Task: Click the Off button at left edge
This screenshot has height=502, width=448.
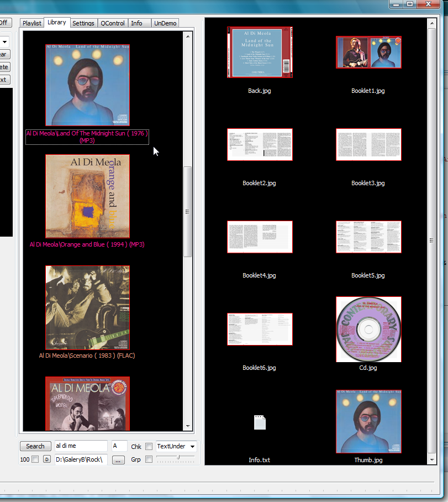Action: [x=6, y=23]
